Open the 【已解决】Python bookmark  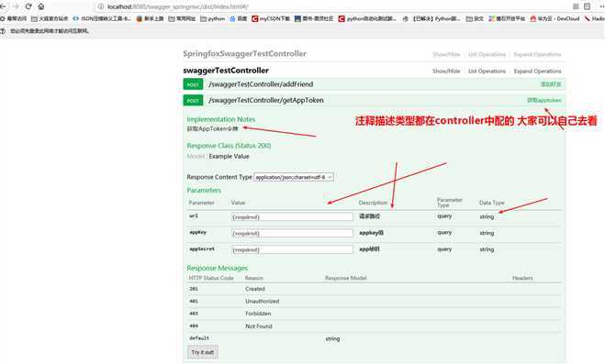click(x=431, y=18)
